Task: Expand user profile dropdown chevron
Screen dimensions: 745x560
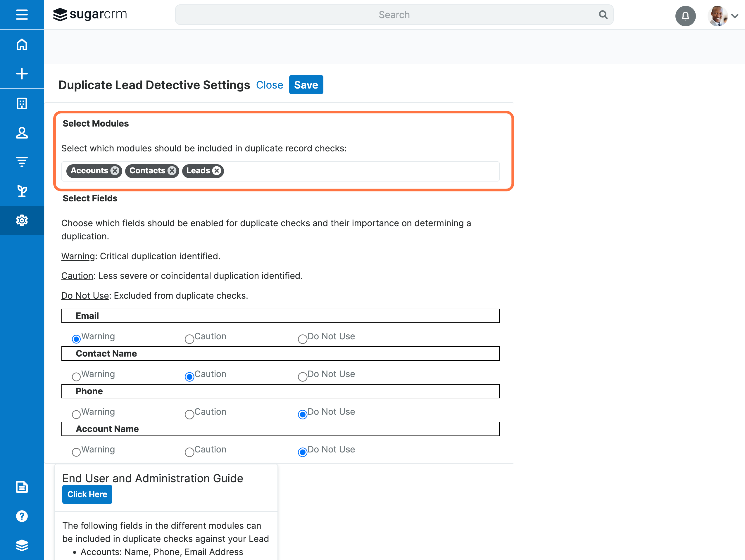Action: [x=734, y=16]
